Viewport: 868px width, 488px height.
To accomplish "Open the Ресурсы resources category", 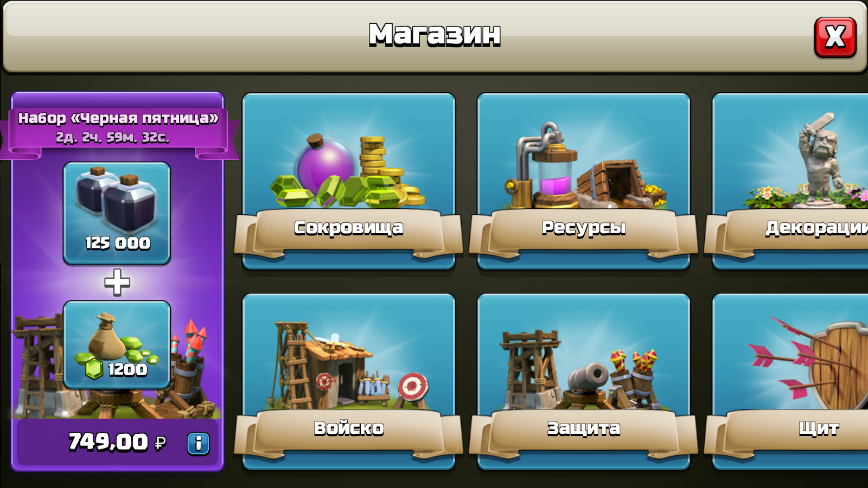I will coord(584,181).
